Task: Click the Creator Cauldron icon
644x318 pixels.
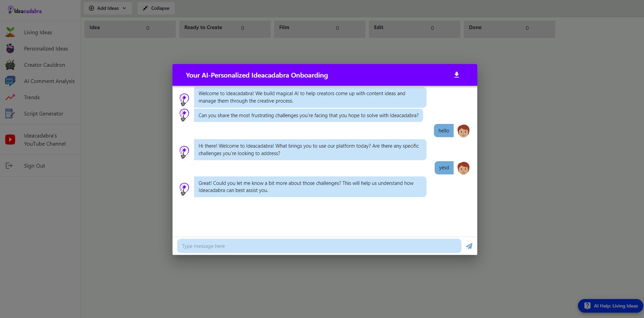Action: (10, 65)
